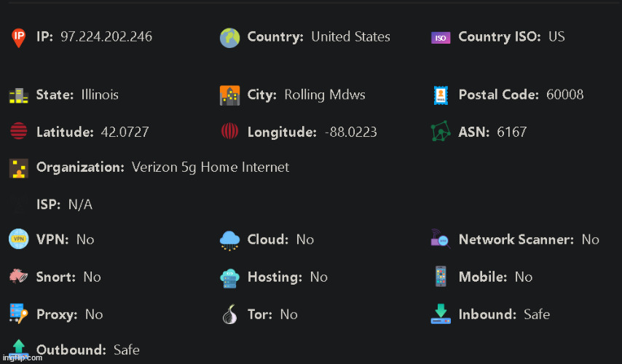Click the Proxy key icon
Screen dimensions: 622x364
pos(19,314)
